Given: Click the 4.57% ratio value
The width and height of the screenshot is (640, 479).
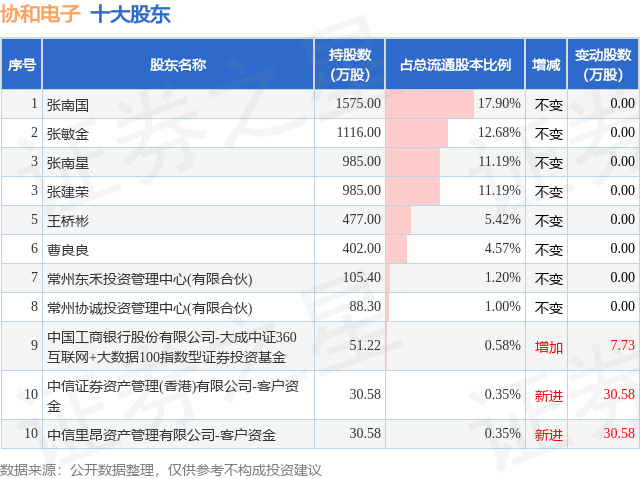Looking at the screenshot, I should point(502,248).
